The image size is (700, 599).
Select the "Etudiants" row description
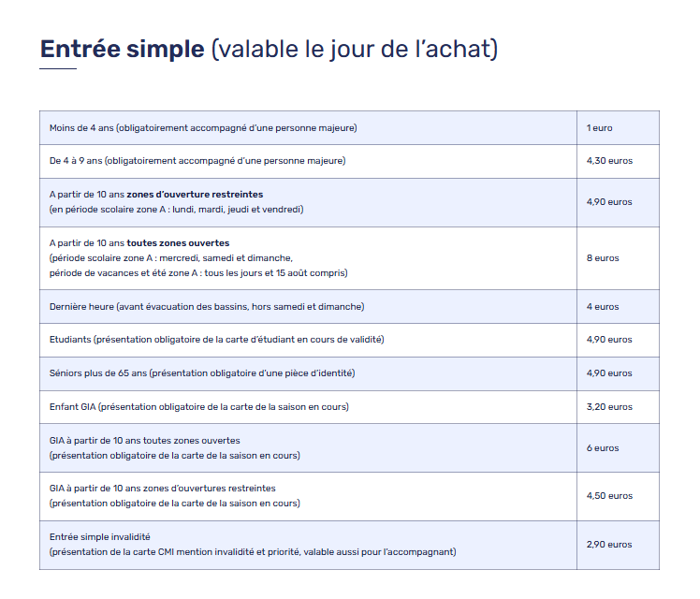coord(216,340)
